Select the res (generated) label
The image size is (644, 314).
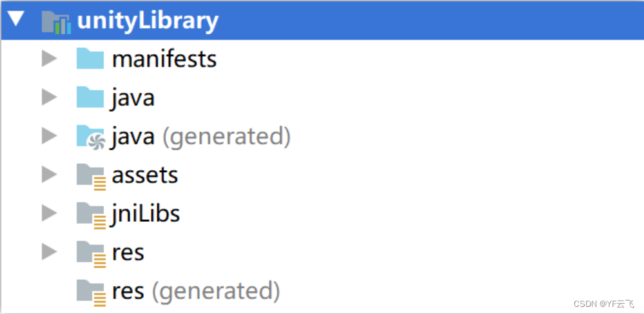tap(196, 291)
